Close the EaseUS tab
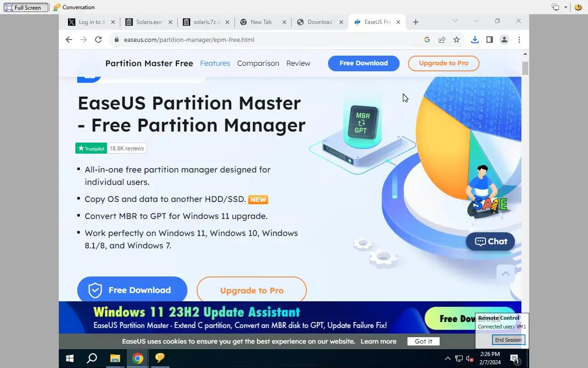Image resolution: width=588 pixels, height=368 pixels. click(398, 22)
